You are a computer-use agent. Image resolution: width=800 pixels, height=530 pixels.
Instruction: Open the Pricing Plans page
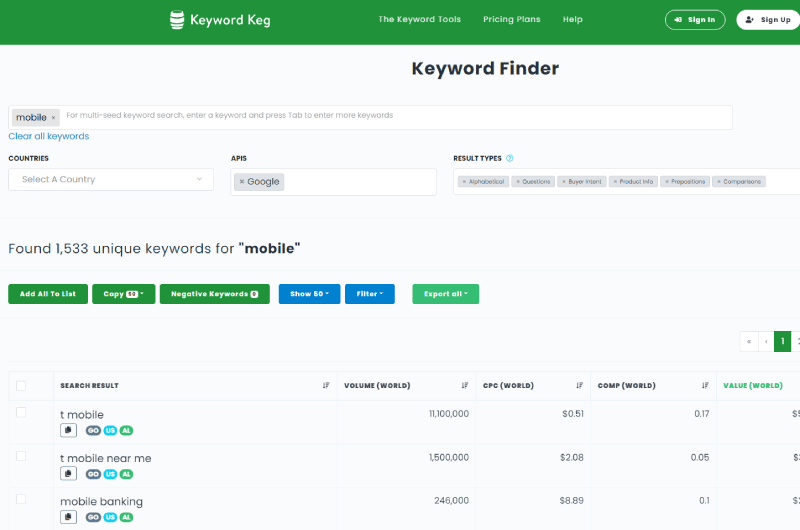512,19
